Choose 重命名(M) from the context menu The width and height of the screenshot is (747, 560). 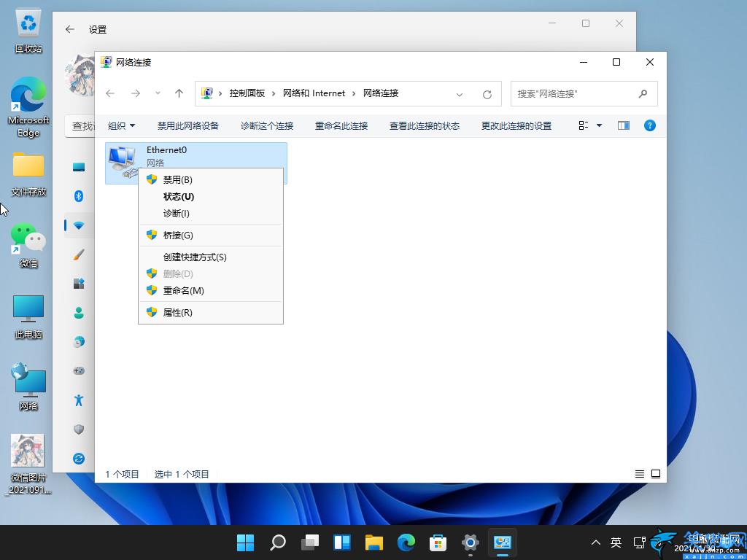pyautogui.click(x=211, y=290)
